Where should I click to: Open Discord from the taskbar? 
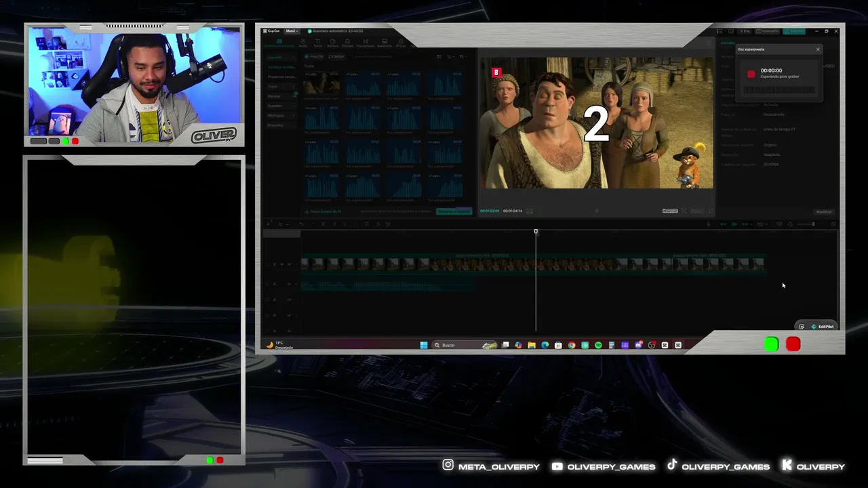point(638,345)
